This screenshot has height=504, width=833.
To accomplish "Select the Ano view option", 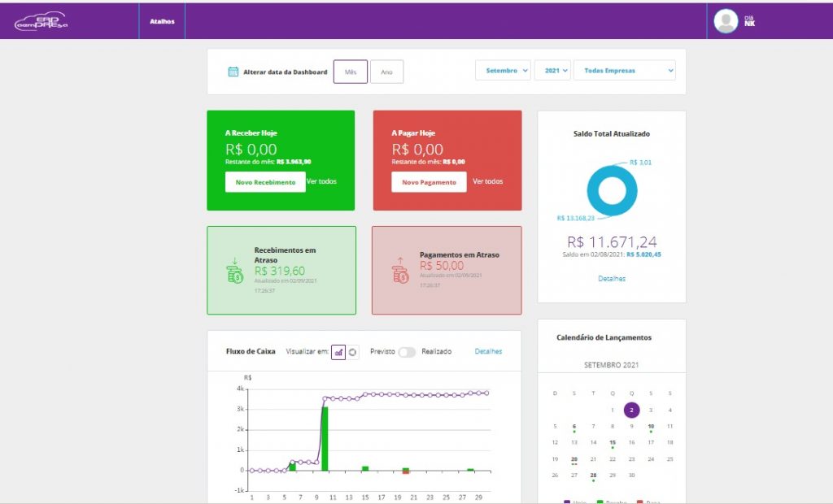I will [x=386, y=72].
